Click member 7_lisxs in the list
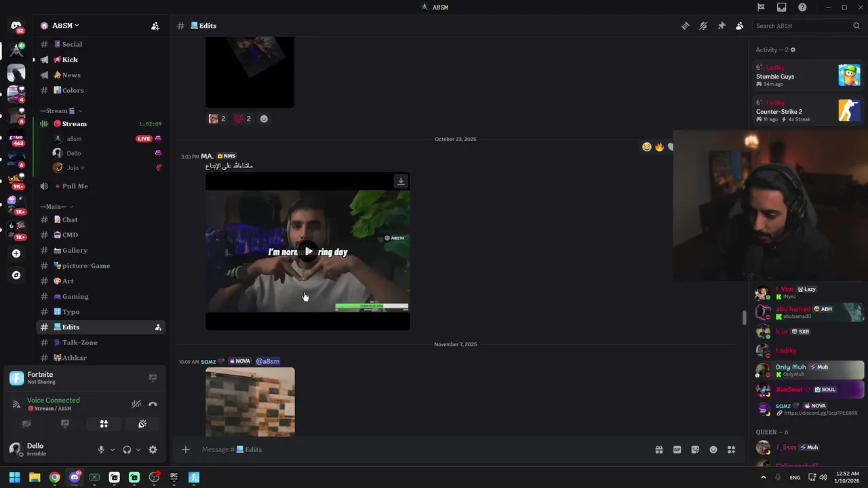The image size is (868, 488). [x=810, y=447]
